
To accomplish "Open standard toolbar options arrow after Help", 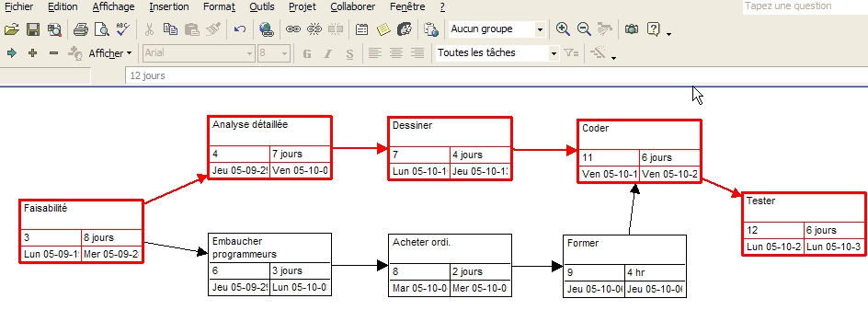I will pyautogui.click(x=669, y=34).
